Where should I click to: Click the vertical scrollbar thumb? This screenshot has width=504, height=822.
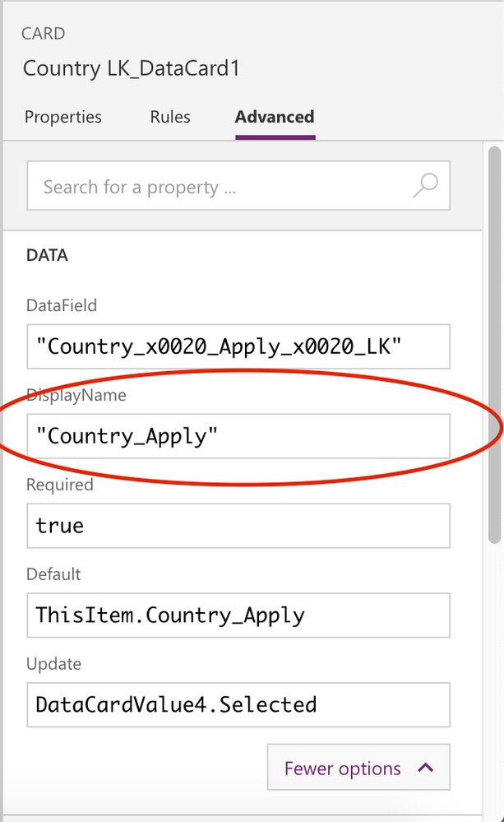coord(494,346)
